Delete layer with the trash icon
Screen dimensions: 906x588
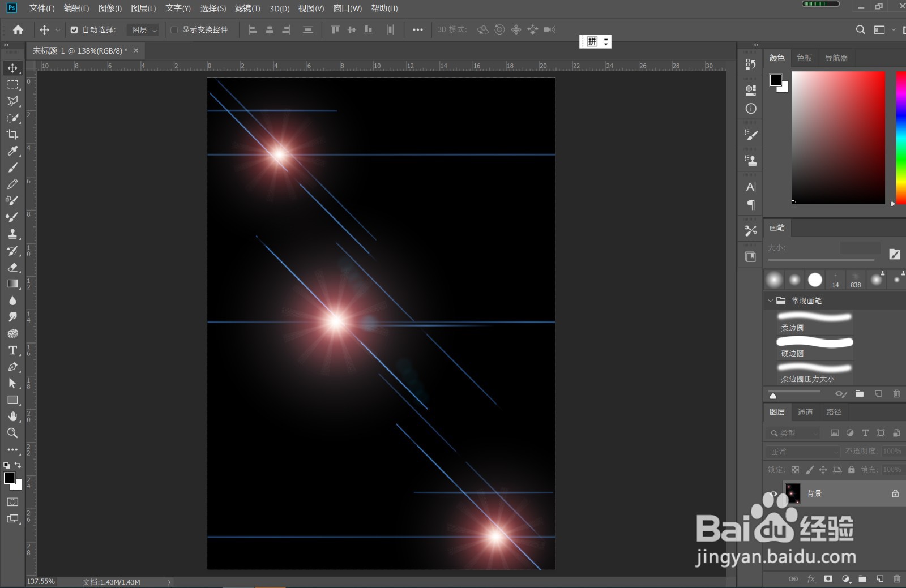click(896, 579)
